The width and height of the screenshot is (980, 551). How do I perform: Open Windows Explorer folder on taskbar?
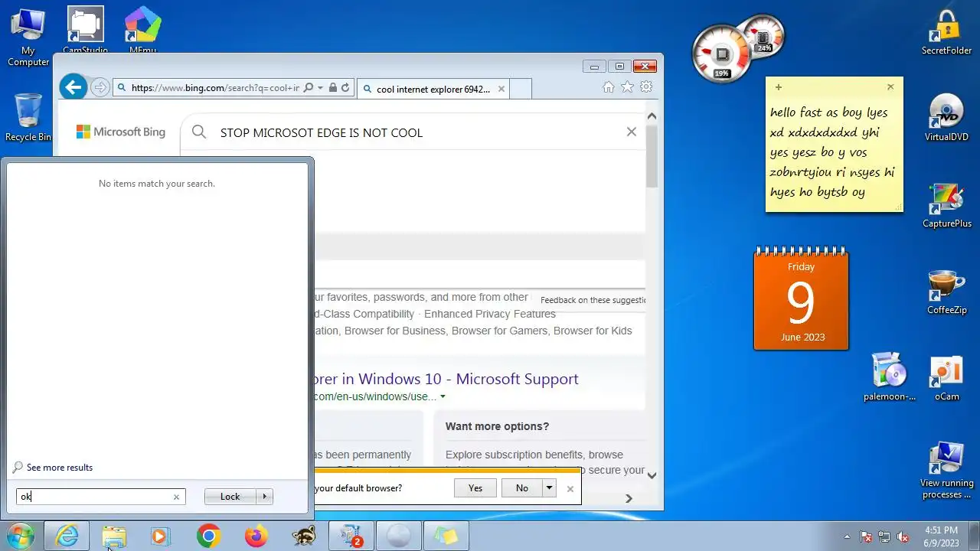[x=114, y=536]
